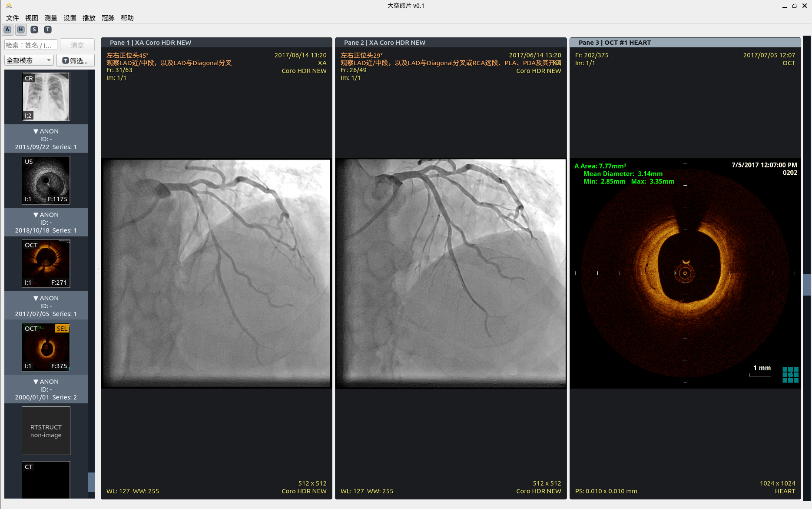This screenshot has height=509, width=812.
Task: Click the 清空 clear button
Action: pos(77,45)
